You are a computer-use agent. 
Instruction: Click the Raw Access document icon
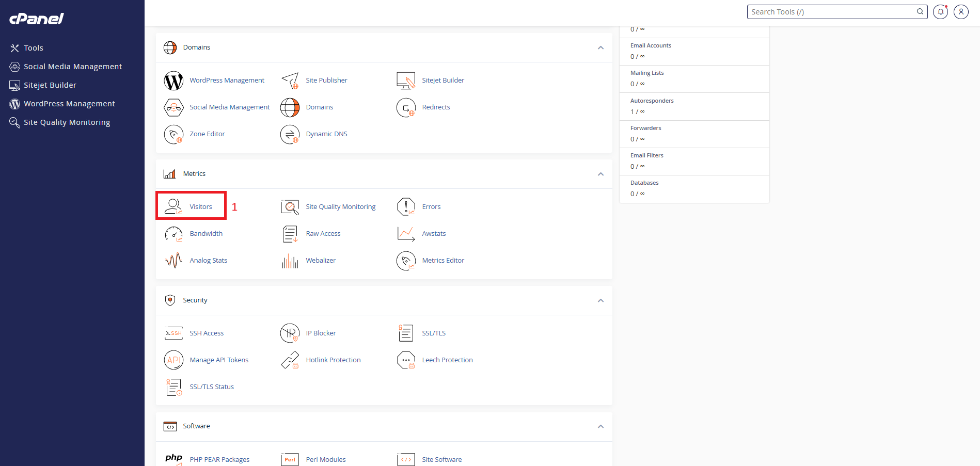click(290, 234)
